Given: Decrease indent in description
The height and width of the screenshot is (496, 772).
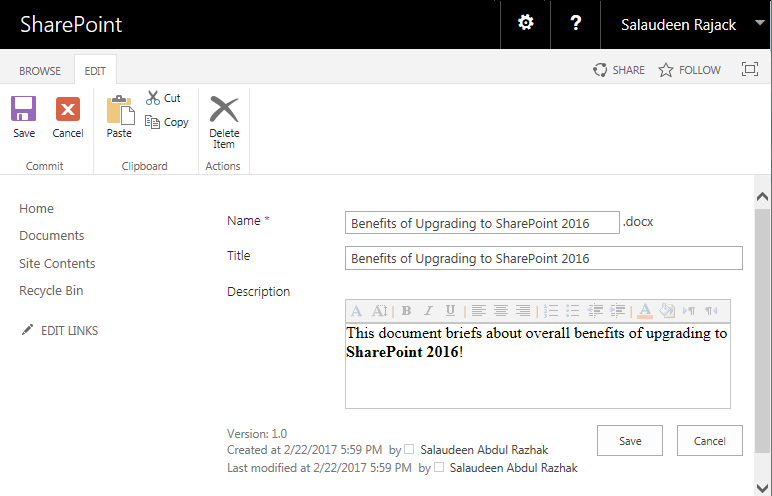Looking at the screenshot, I should tap(595, 311).
